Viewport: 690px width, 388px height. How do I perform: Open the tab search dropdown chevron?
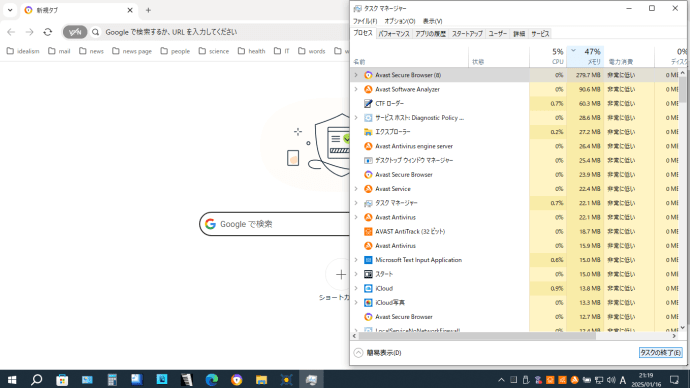[10, 10]
